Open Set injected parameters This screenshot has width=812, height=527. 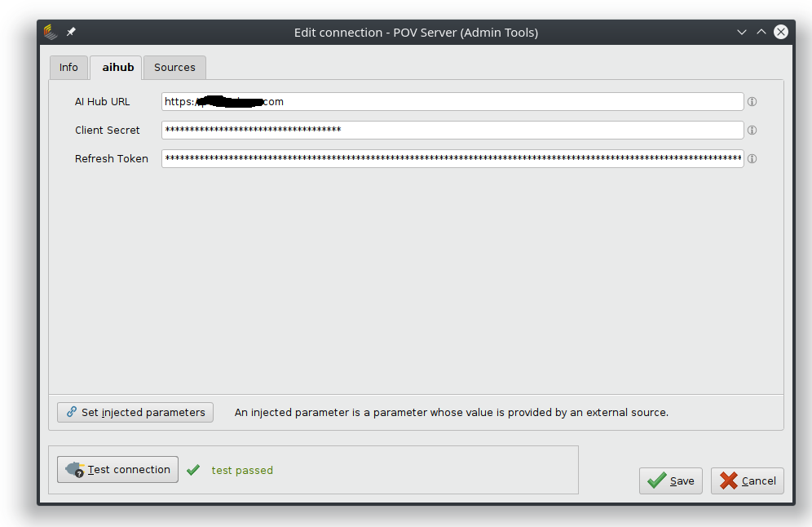click(x=135, y=412)
